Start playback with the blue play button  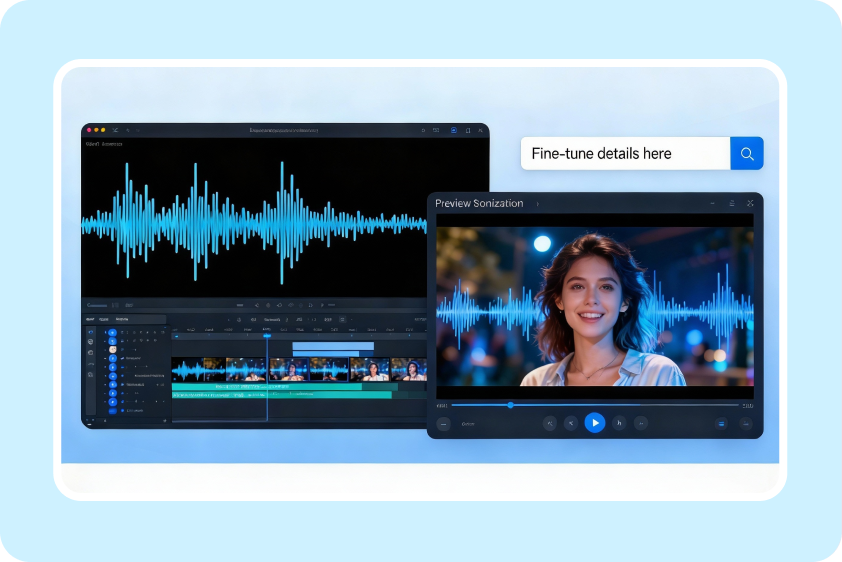[x=594, y=423]
